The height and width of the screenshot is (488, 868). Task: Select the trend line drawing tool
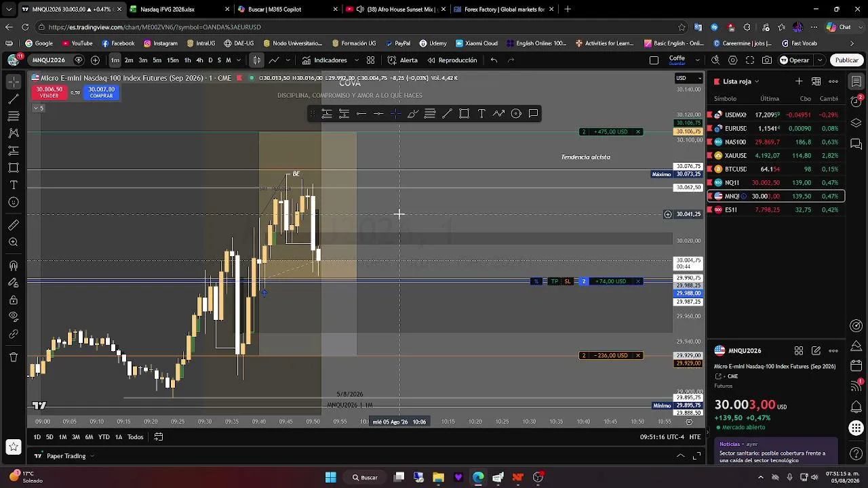(x=14, y=99)
